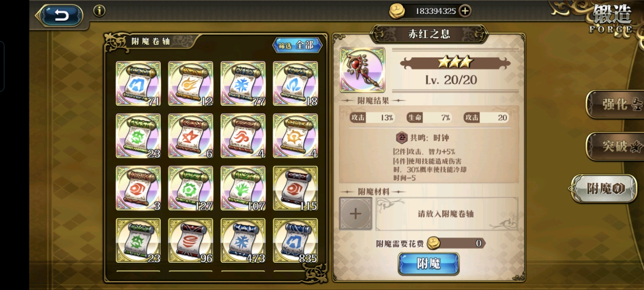
Task: Click the 请放入附魔卷轴 placeholder field
Action: 446,214
